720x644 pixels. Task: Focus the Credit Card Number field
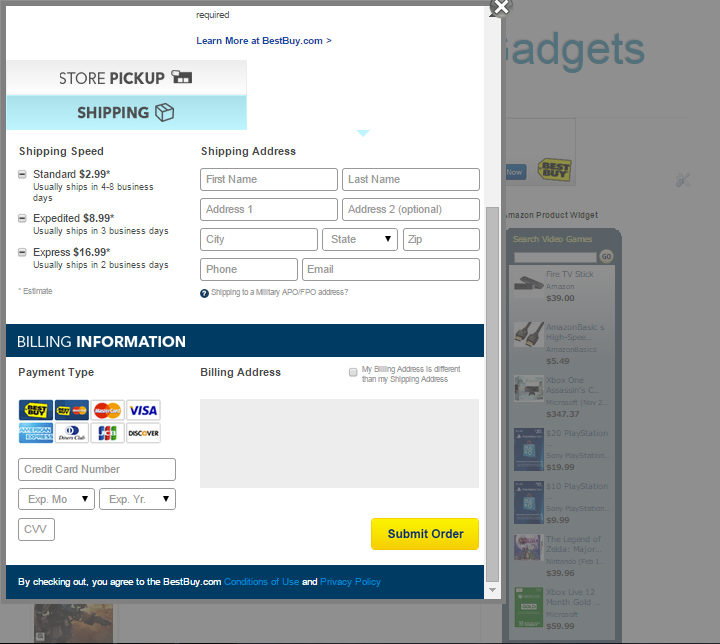click(x=97, y=470)
